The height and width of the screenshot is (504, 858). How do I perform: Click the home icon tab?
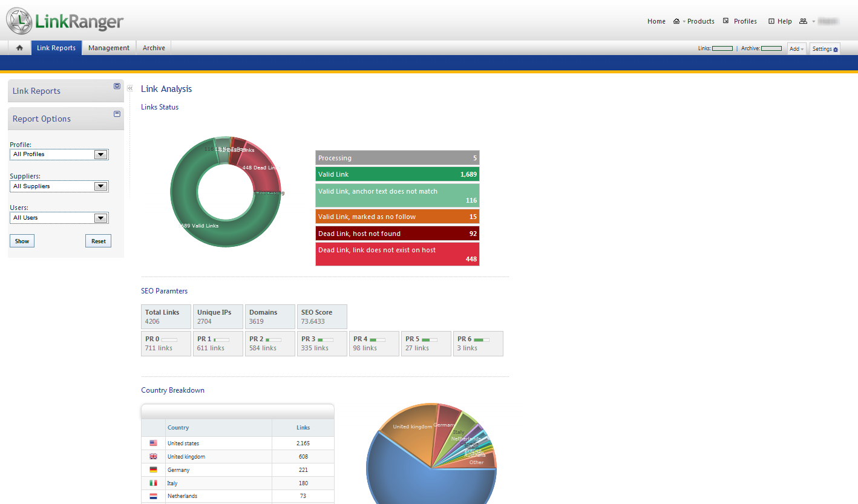[19, 48]
